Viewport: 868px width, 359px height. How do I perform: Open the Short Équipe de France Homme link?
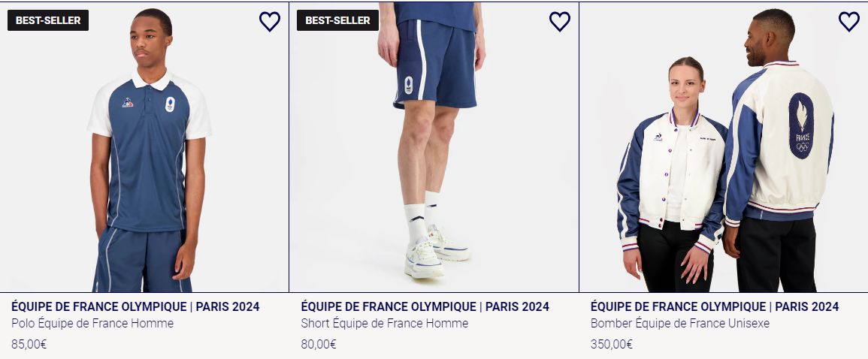(384, 324)
